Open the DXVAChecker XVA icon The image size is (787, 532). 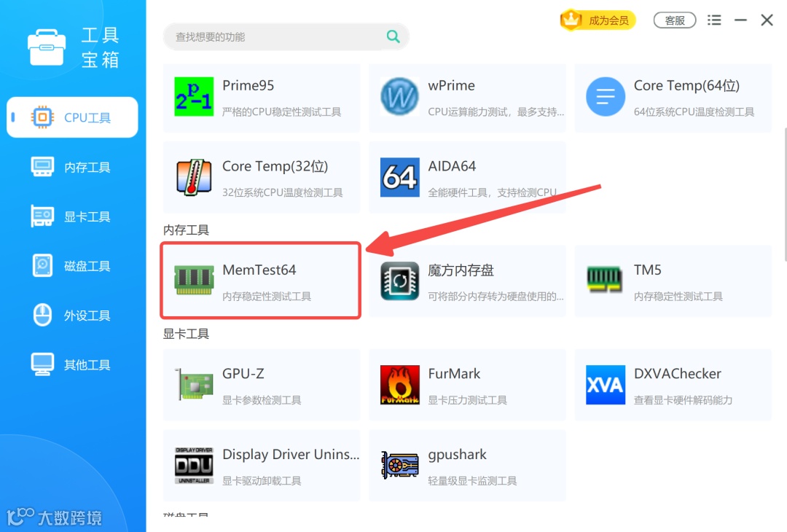(x=606, y=385)
